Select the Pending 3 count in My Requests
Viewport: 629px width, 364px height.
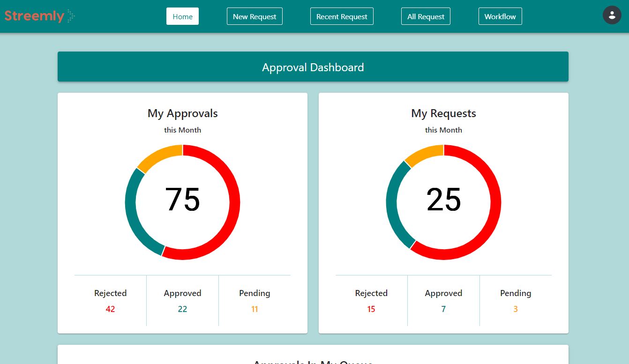coord(516,309)
